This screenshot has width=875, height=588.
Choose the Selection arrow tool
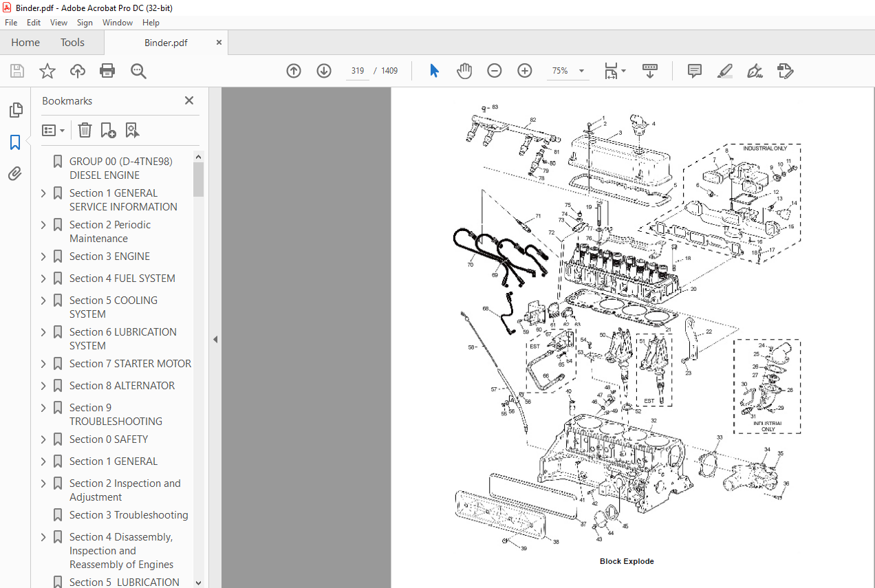click(434, 71)
